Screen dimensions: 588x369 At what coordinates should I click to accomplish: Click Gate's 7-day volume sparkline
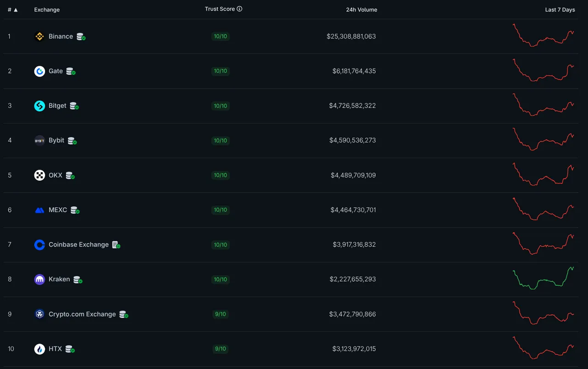[543, 70]
